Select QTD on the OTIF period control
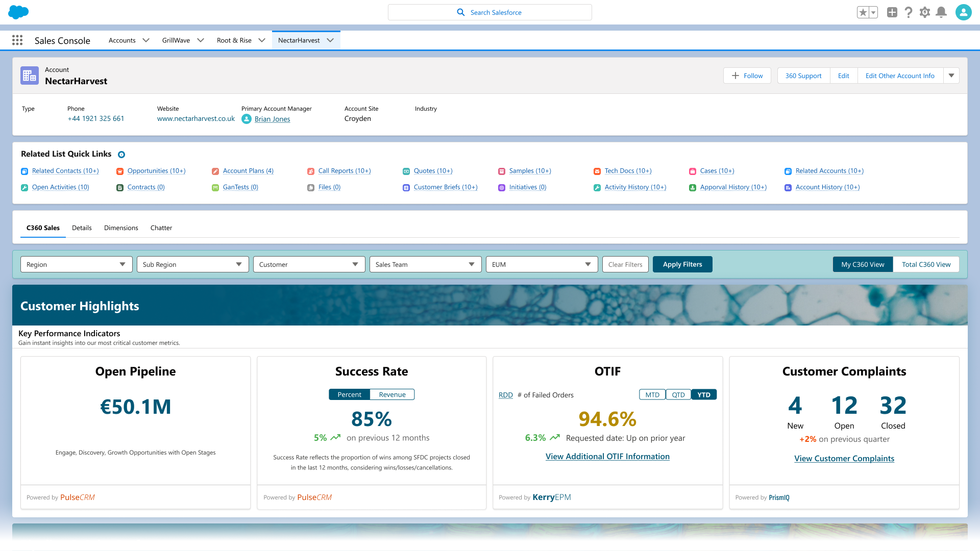 [678, 394]
